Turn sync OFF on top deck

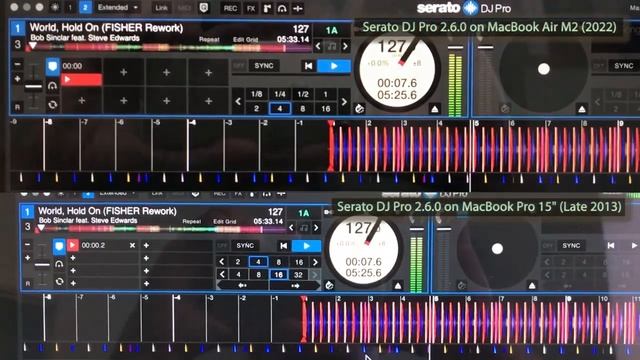(239, 66)
